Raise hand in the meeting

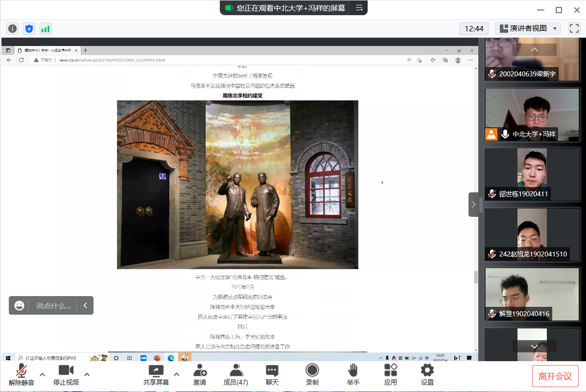point(353,375)
